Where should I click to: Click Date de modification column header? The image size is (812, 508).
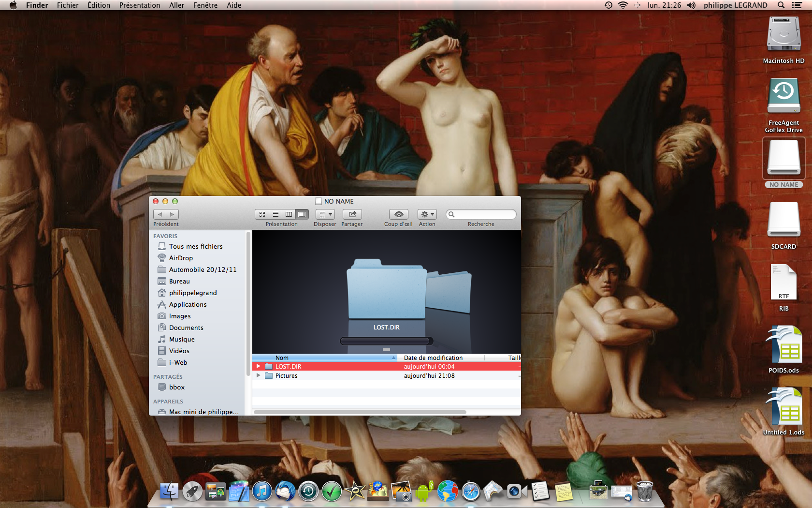coord(441,358)
